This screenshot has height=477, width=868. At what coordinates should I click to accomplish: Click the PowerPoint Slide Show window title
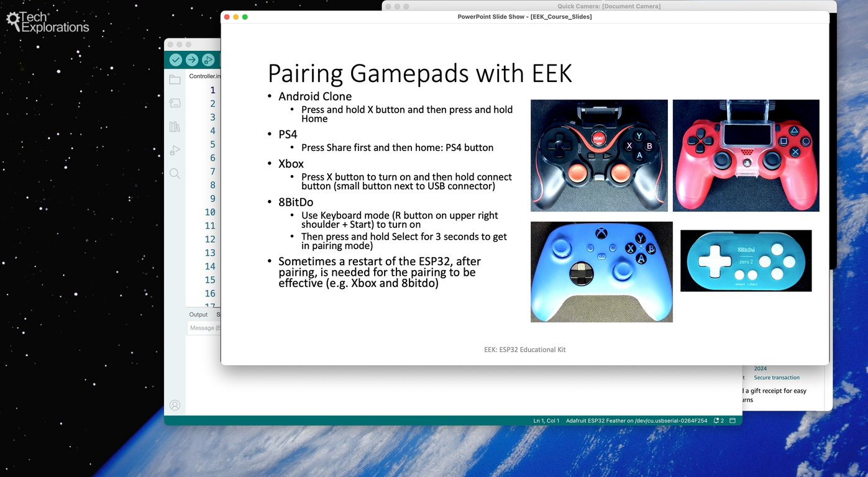525,17
